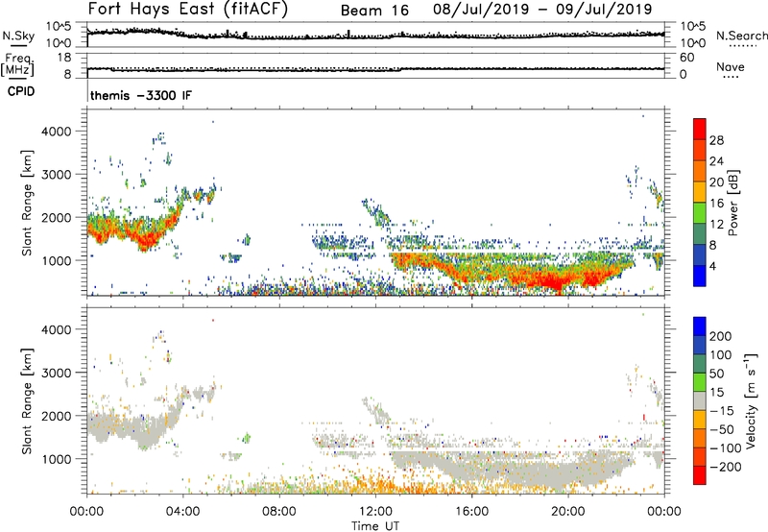Pick the light green 12–16 dB power segment
Image resolution: width=768 pixels, height=532 pixels.
click(700, 213)
